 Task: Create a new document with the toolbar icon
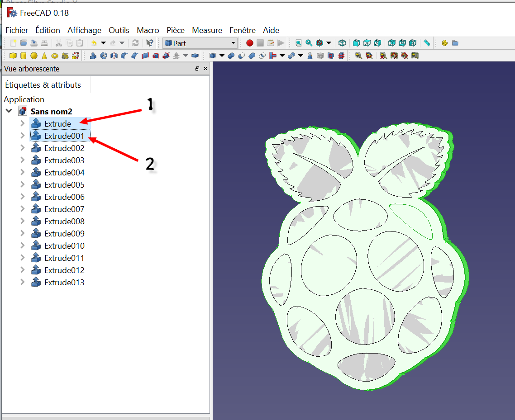[x=13, y=43]
